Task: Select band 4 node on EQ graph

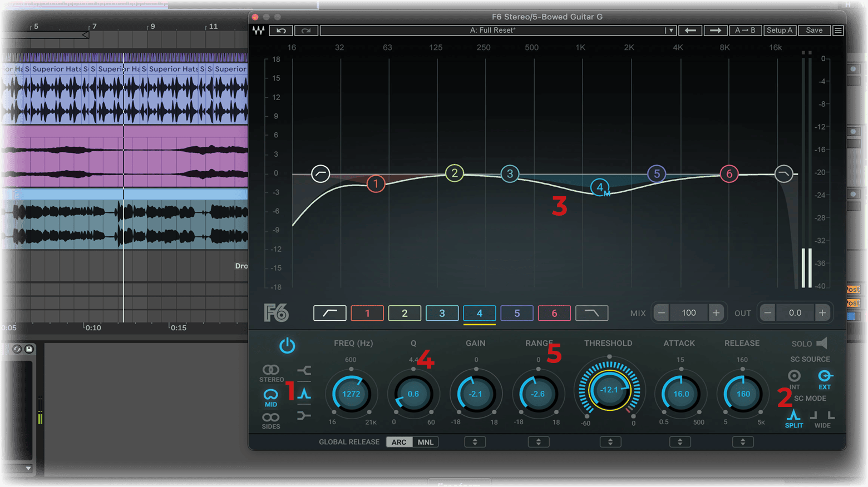Action: pyautogui.click(x=600, y=188)
